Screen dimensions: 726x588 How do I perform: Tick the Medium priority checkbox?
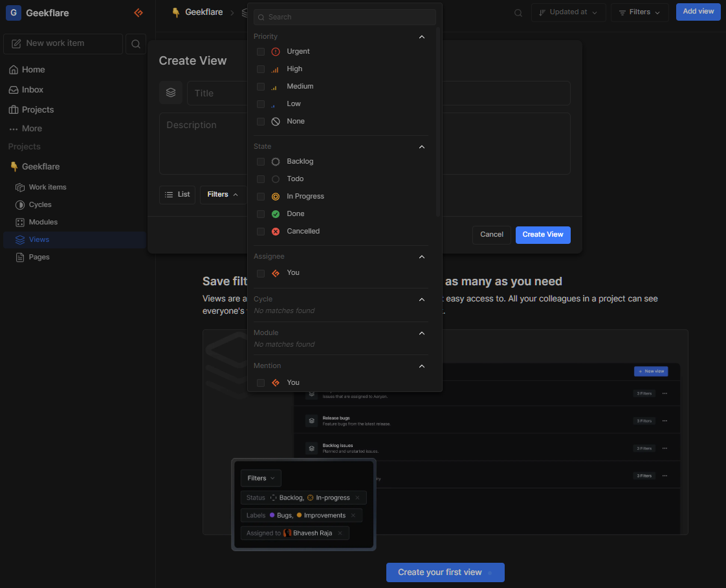(x=261, y=87)
